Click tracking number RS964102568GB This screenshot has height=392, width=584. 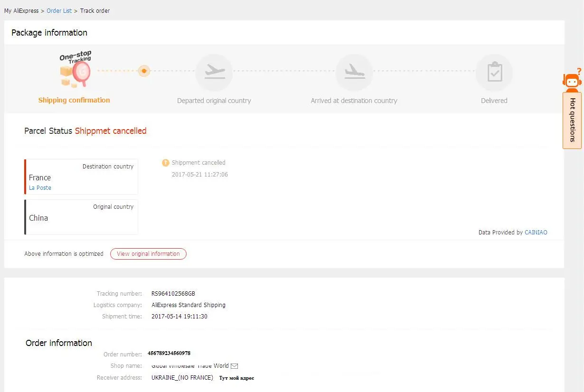[173, 294]
